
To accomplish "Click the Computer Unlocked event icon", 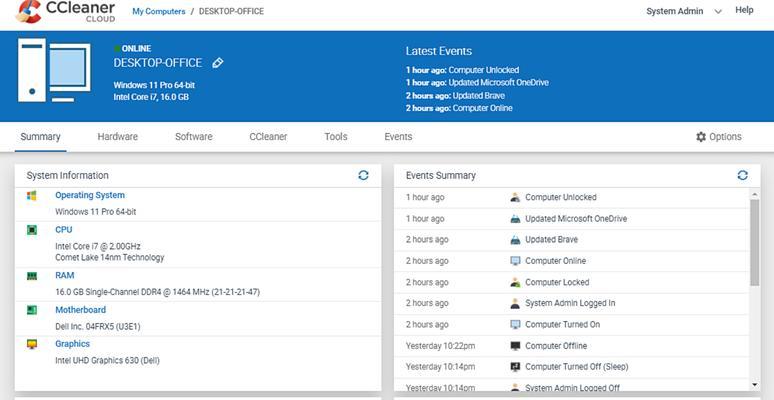I will [x=515, y=198].
